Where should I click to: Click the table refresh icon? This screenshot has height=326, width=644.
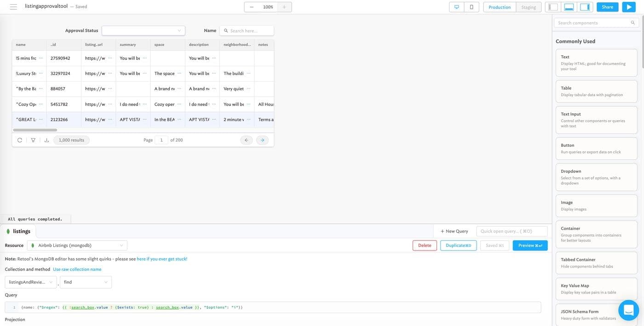point(20,140)
